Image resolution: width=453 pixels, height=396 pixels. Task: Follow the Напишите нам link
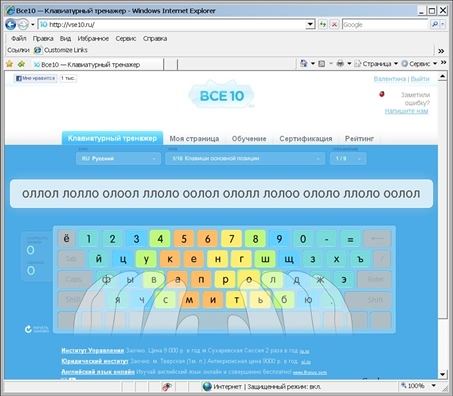click(406, 111)
